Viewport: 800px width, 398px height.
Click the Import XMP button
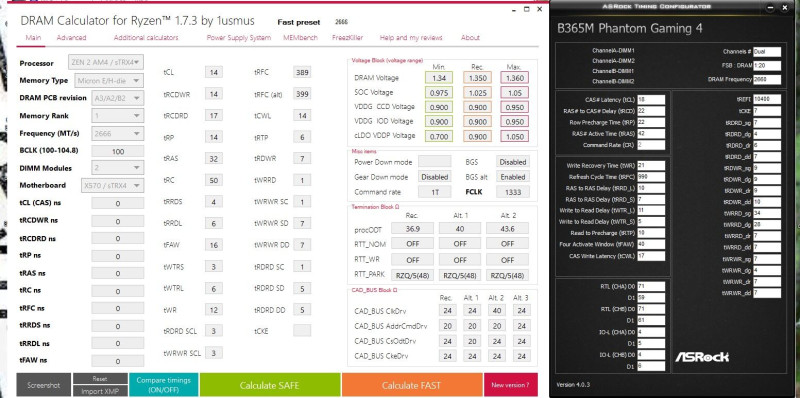click(100, 391)
